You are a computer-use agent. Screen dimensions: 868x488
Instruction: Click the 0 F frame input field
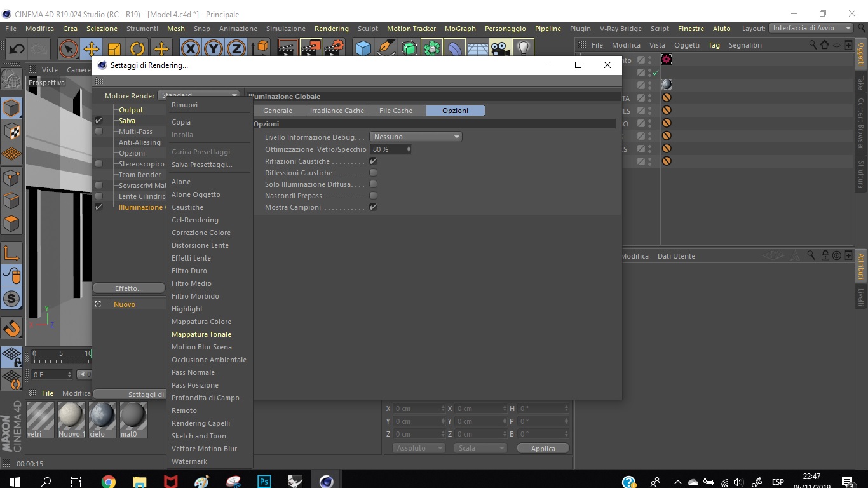[x=51, y=375]
